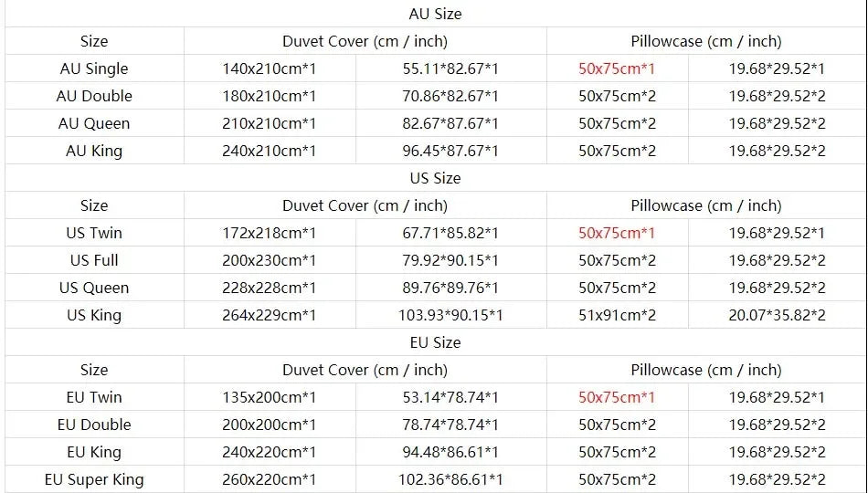868x493 pixels.
Task: Click the AU Size section heading
Action: coord(434,14)
